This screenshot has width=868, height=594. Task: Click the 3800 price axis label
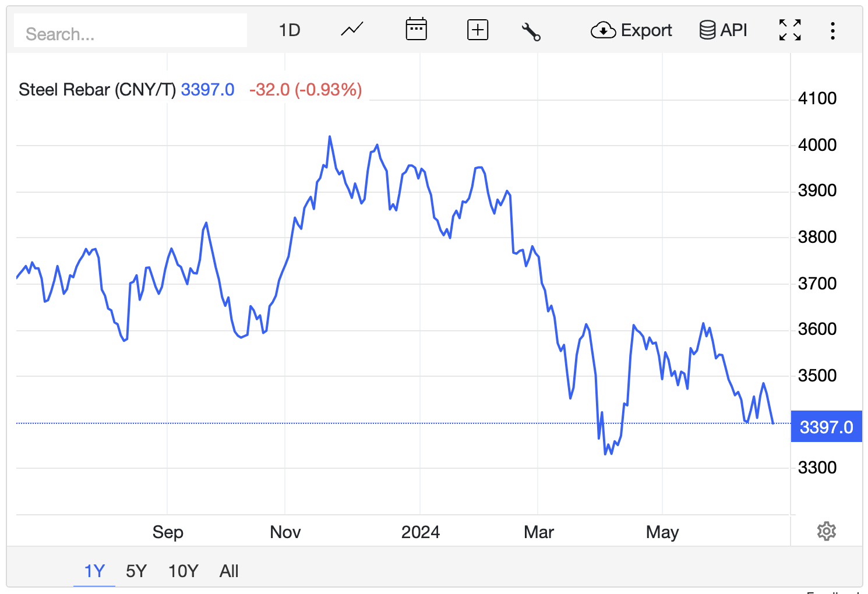[x=817, y=237]
